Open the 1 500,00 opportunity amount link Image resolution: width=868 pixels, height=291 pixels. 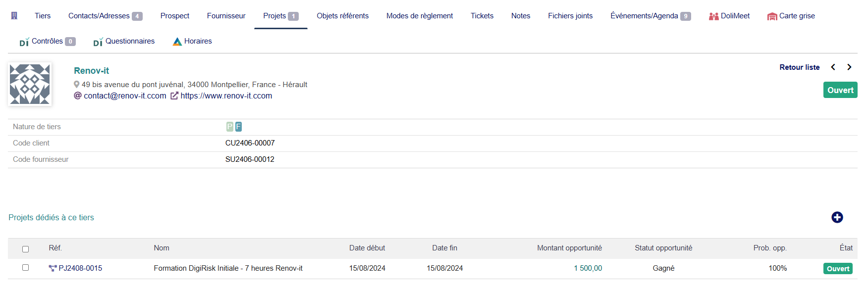click(588, 268)
